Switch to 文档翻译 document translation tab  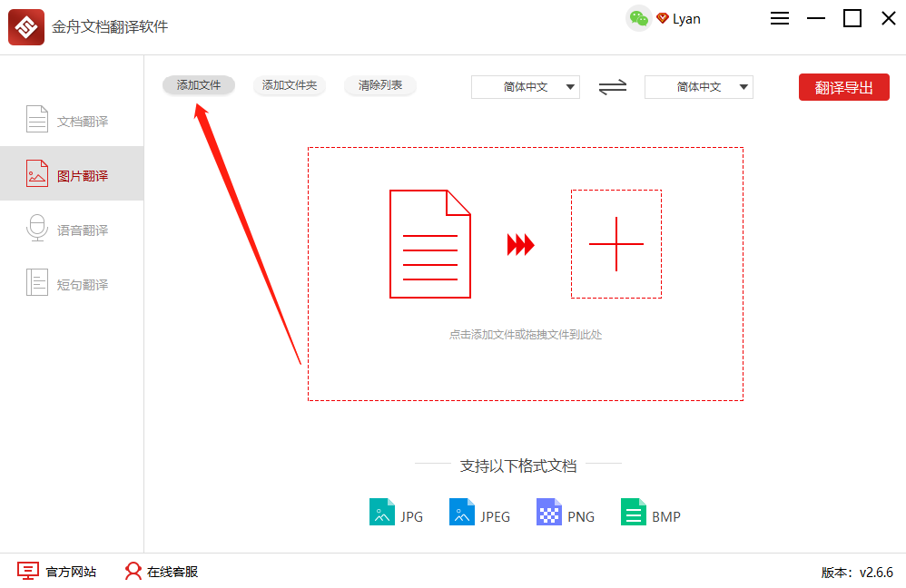point(72,120)
